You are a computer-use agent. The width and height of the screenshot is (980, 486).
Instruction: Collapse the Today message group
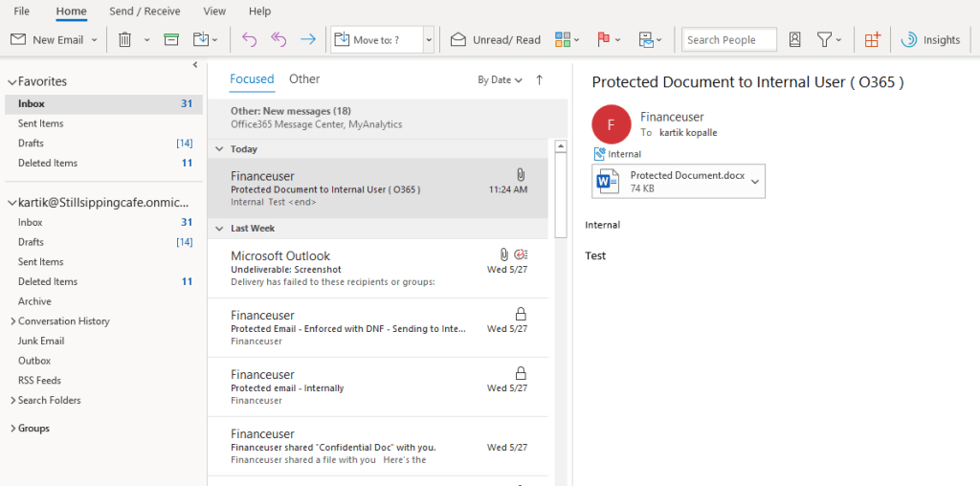click(x=219, y=149)
